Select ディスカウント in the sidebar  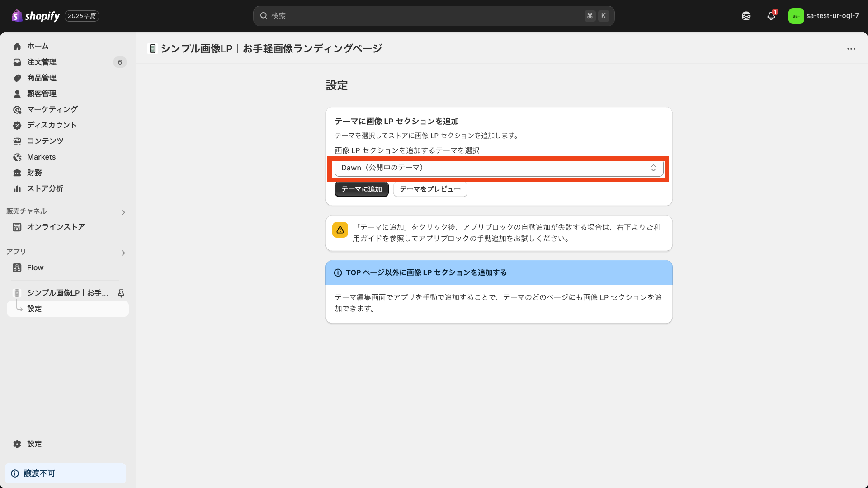coord(51,125)
